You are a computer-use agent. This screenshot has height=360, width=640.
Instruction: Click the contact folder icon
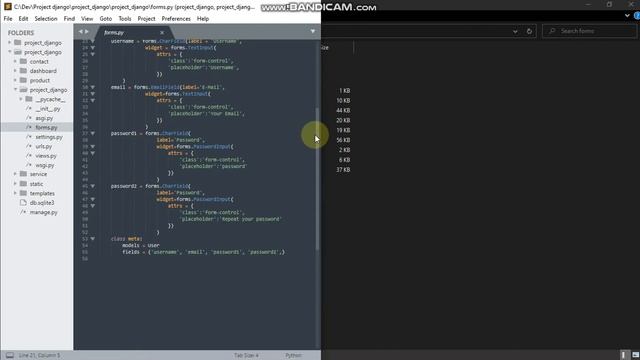(23, 61)
